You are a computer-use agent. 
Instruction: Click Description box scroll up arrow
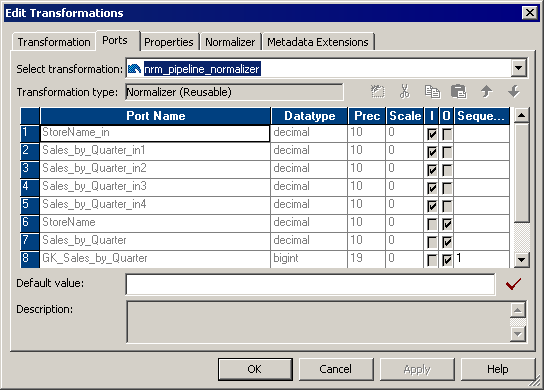pyautogui.click(x=518, y=310)
